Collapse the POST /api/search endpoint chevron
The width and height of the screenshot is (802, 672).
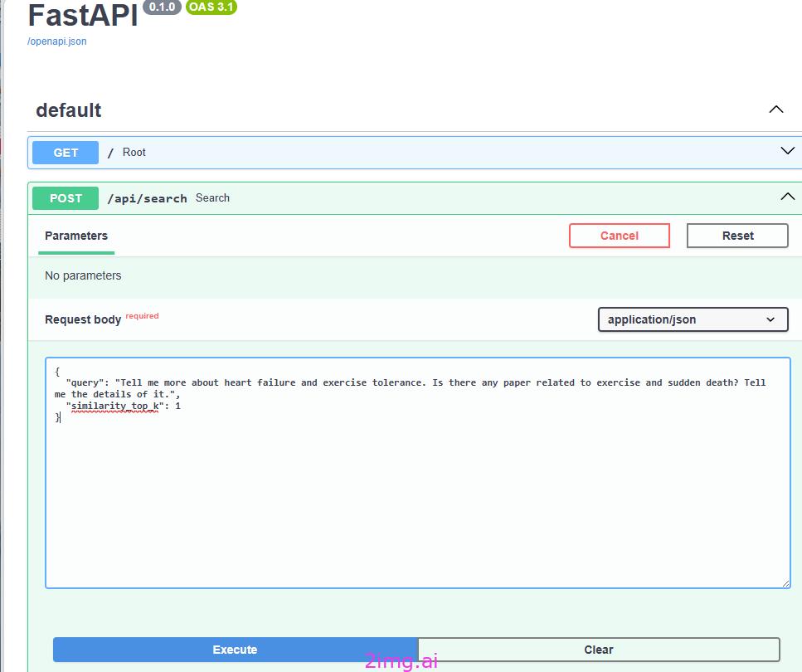(788, 197)
